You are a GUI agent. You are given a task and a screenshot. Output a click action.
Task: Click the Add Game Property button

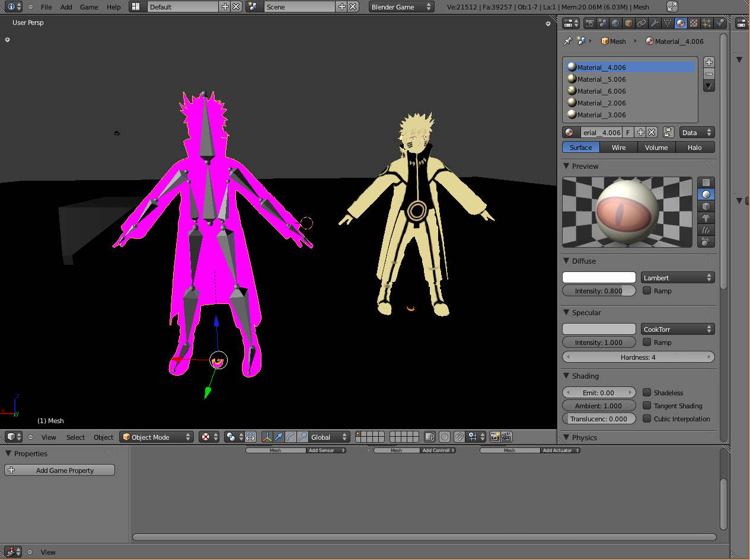tap(60, 471)
